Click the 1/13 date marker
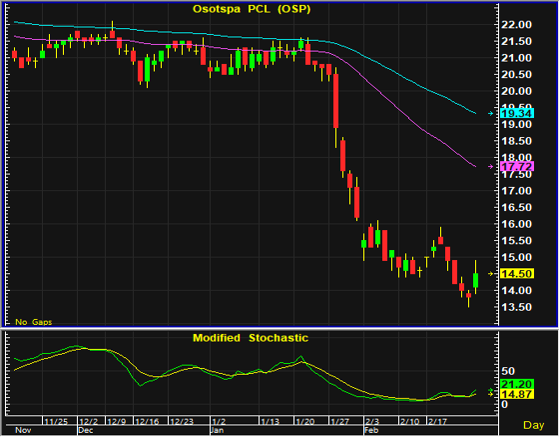 (270, 422)
